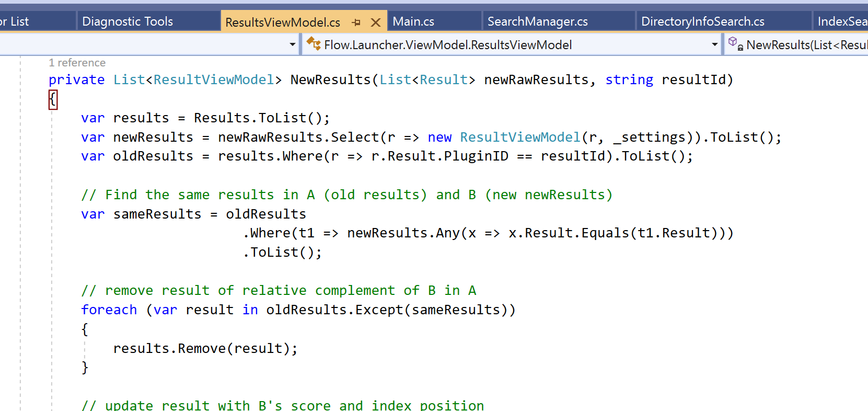Screen dimensions: 868x411
Task: Click the 'resultId' parameter in the signature
Action: (x=693, y=80)
